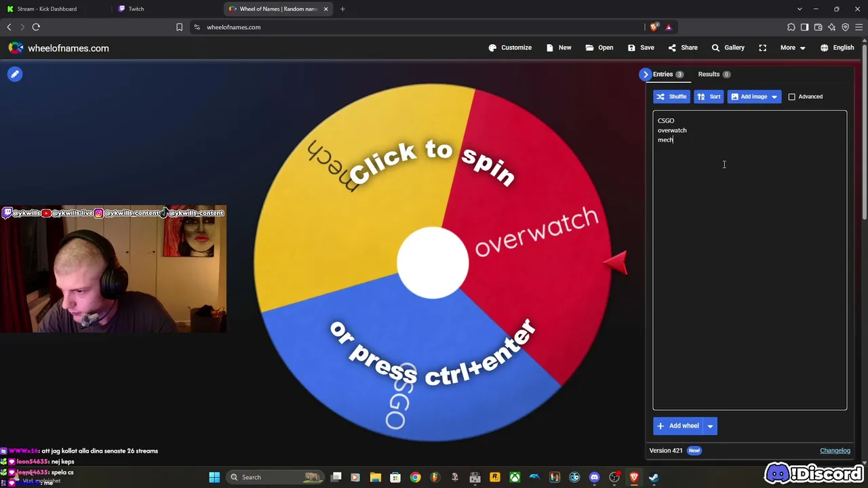Open Rockstar Games Launcher from the taskbar

[495, 477]
